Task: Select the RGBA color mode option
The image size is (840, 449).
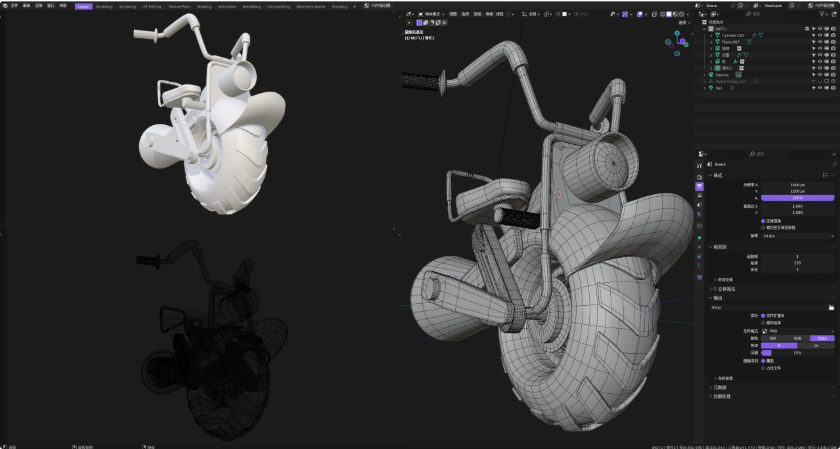Action: coord(822,338)
